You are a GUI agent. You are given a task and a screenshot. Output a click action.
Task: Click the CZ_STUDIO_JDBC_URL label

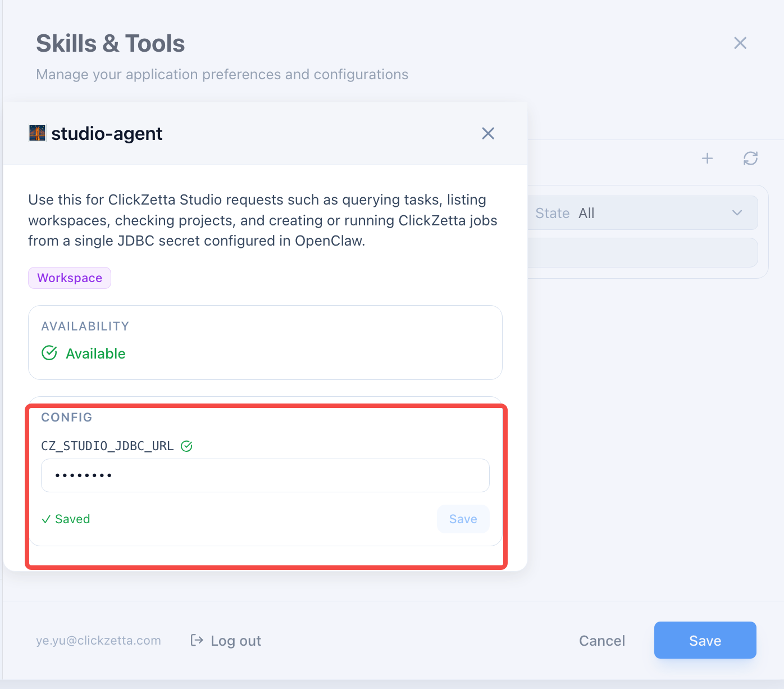[107, 446]
